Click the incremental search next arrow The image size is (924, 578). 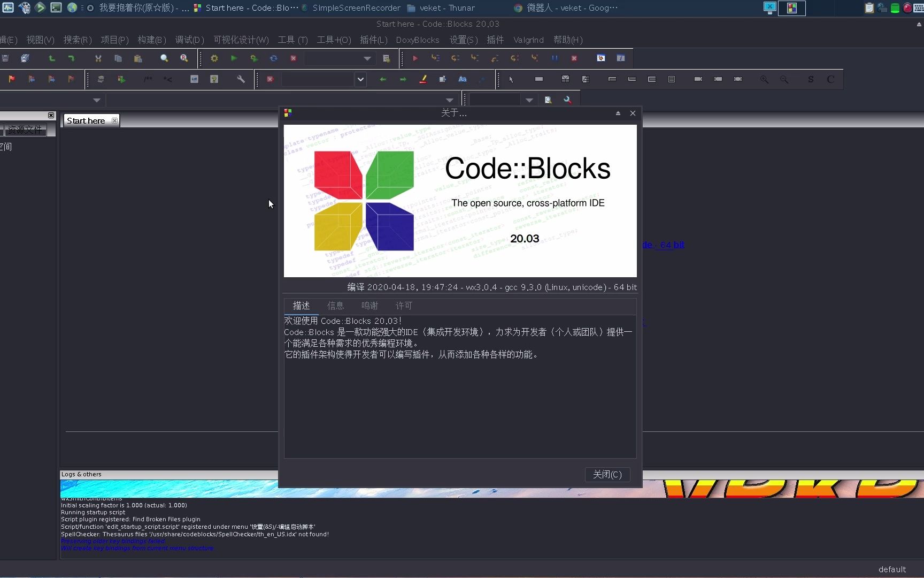click(403, 79)
